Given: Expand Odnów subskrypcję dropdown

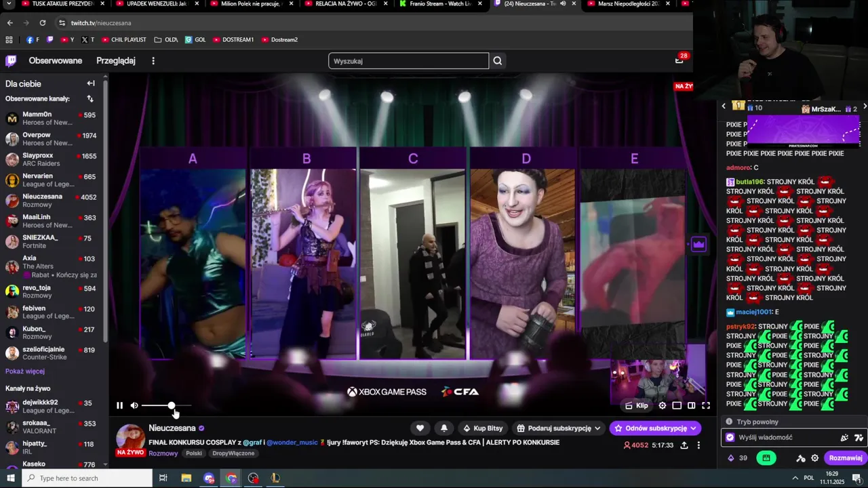Looking at the screenshot, I should 655,428.
